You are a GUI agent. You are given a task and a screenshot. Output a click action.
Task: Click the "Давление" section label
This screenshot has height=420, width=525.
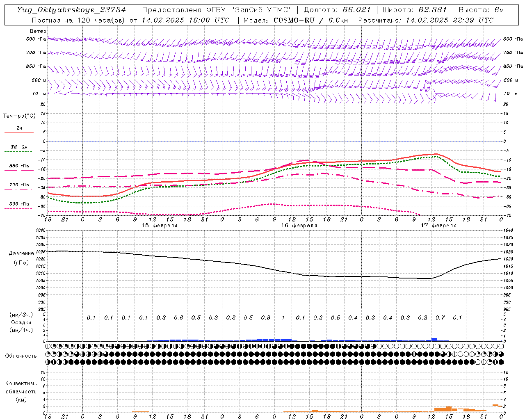pyautogui.click(x=21, y=253)
